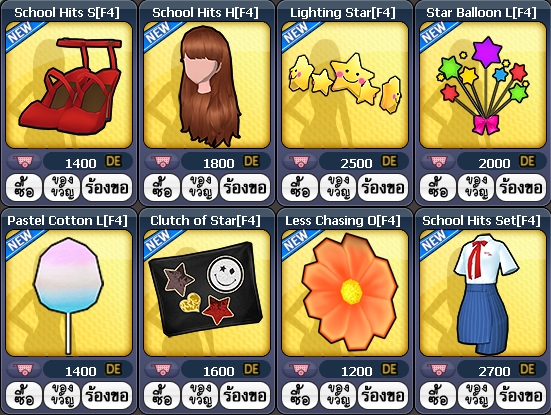This screenshot has height=415, width=551.
Task: Request the Clutch of Star bag
Action: point(245,396)
